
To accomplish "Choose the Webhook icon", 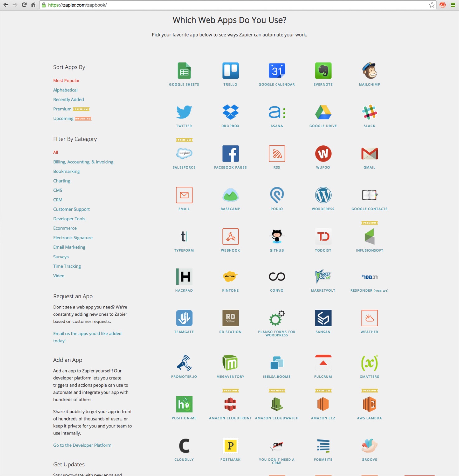I will click(x=231, y=236).
